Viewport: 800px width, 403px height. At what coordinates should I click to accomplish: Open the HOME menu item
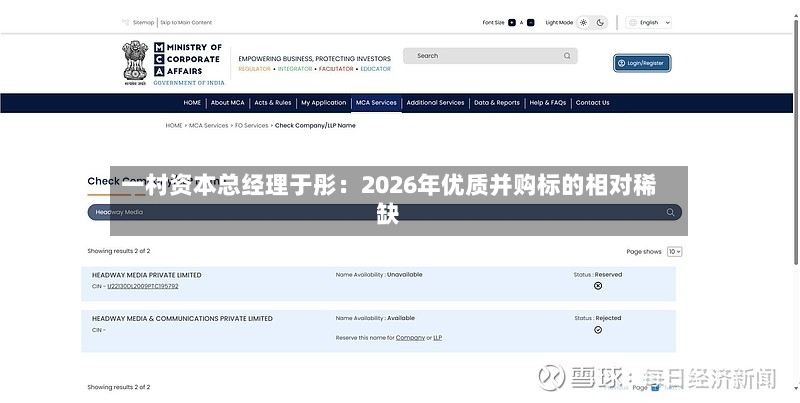click(192, 103)
